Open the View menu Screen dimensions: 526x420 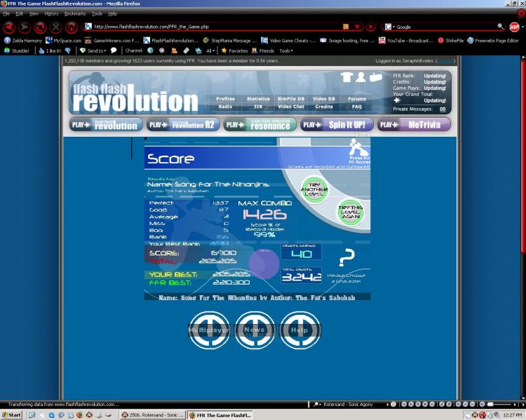tap(34, 14)
